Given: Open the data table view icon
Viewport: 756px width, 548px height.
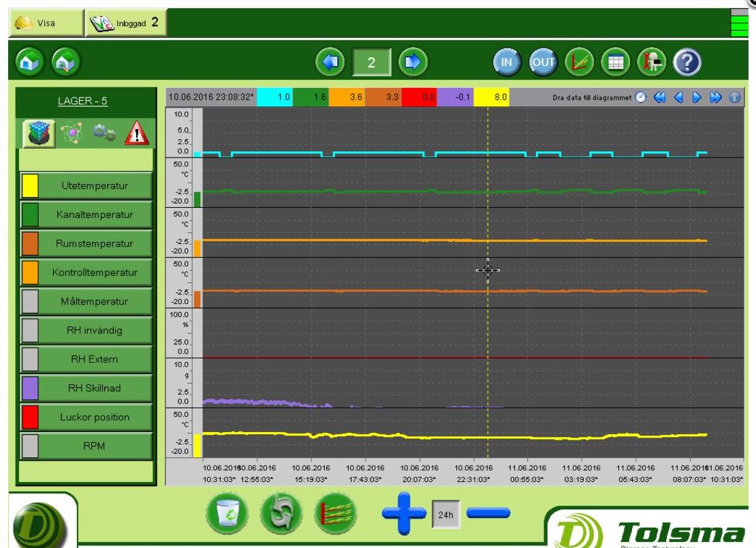Looking at the screenshot, I should pos(616,62).
